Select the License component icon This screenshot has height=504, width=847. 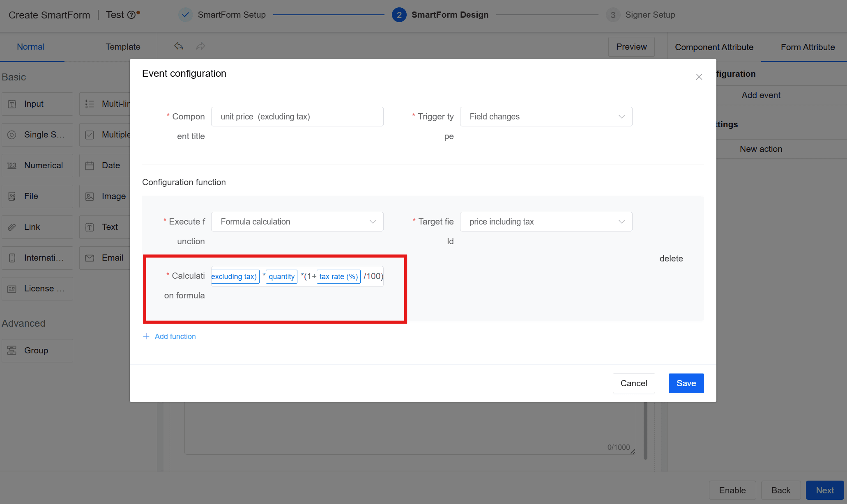[12, 289]
